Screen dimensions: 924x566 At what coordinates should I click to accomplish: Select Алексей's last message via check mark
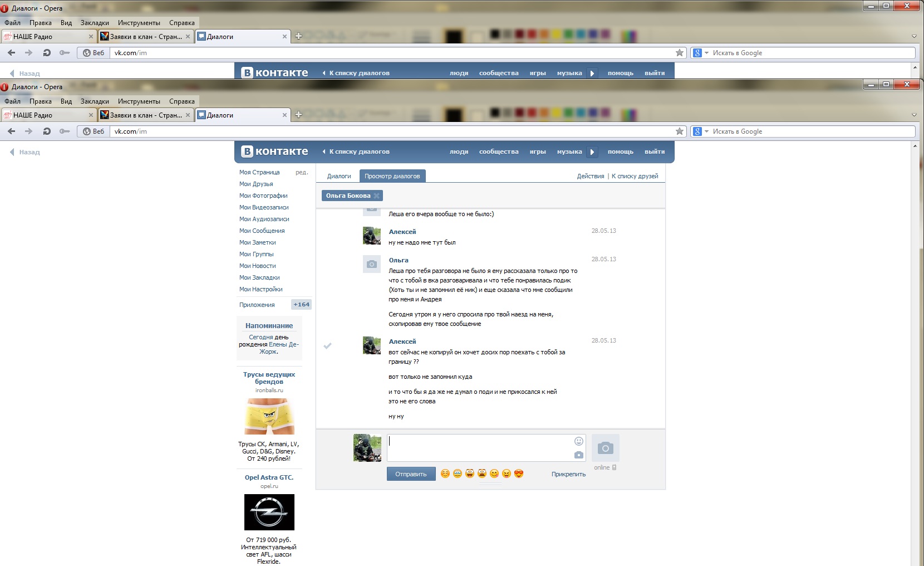tap(327, 346)
